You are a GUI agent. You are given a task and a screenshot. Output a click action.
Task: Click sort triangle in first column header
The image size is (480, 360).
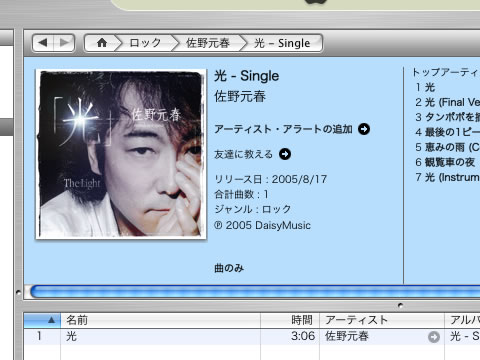51,320
